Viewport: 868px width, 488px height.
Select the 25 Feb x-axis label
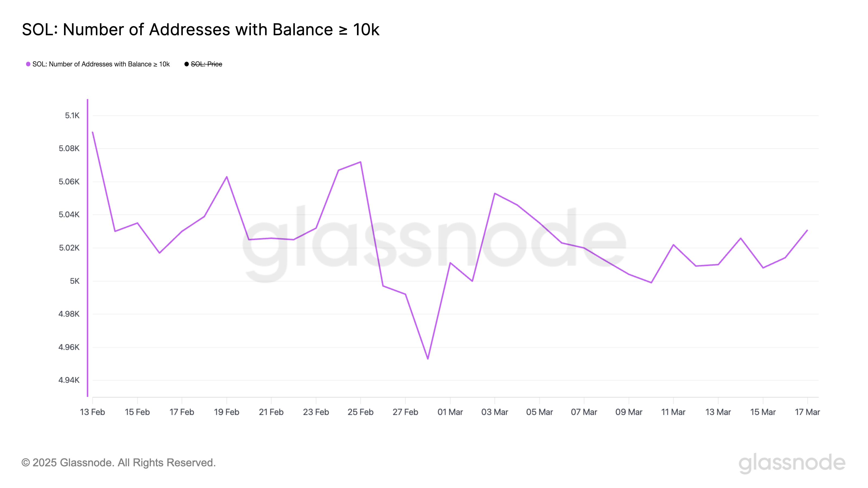360,412
